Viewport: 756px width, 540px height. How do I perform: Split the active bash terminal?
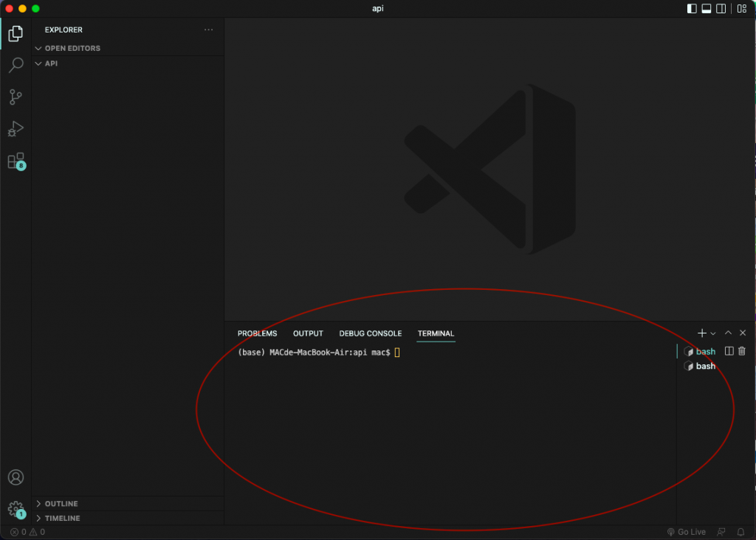pyautogui.click(x=729, y=351)
